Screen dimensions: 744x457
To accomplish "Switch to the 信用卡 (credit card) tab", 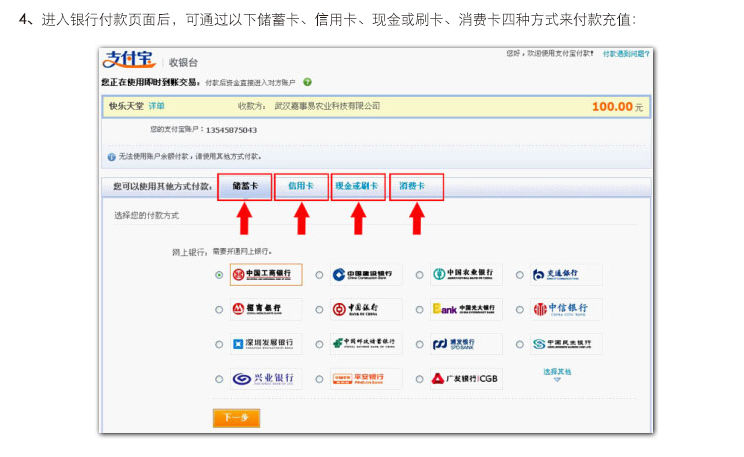I will click(301, 186).
